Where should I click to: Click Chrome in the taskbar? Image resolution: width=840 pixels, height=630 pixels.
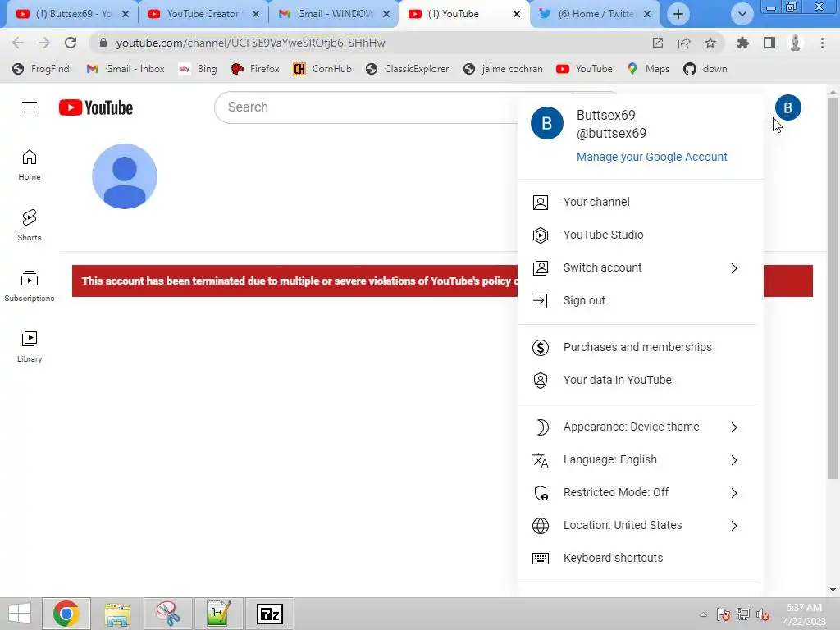pyautogui.click(x=66, y=614)
